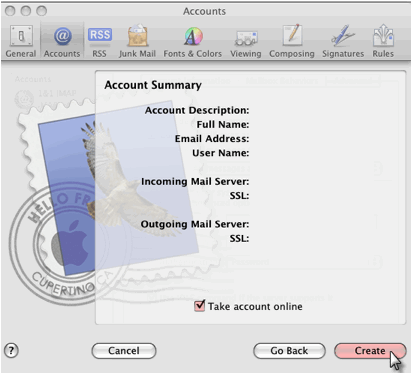The width and height of the screenshot is (412, 374).
Task: Open Junk Mail preferences
Action: tap(137, 41)
